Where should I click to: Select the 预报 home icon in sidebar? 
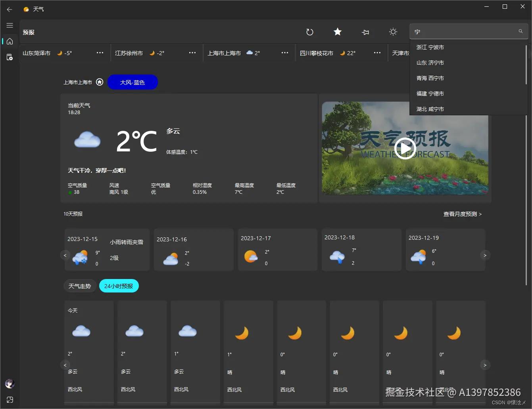click(10, 41)
